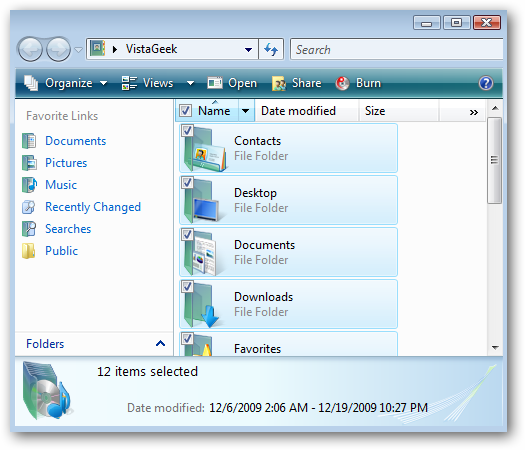The height and width of the screenshot is (450, 525).
Task: Click the Pictures icon in Favorite Links
Action: 29,163
